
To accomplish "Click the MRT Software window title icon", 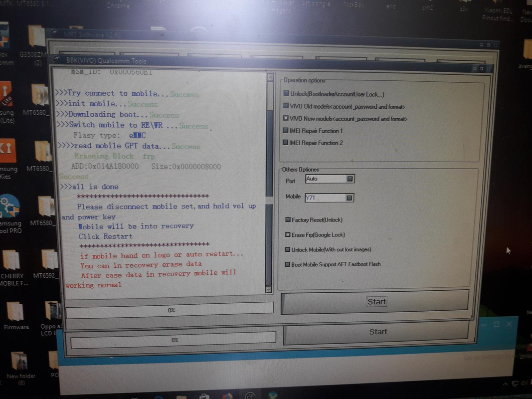I will point(54,33).
